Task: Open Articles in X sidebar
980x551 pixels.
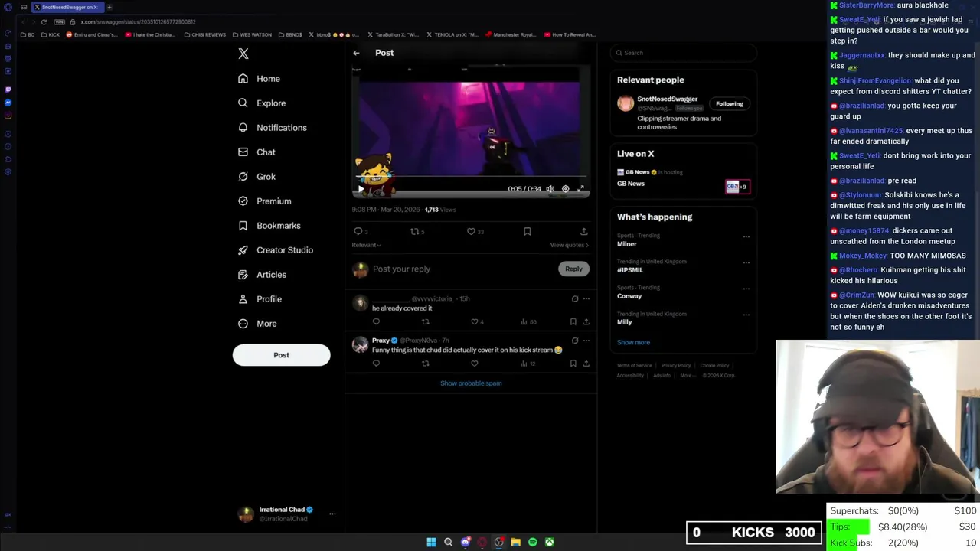Action: pyautogui.click(x=262, y=275)
